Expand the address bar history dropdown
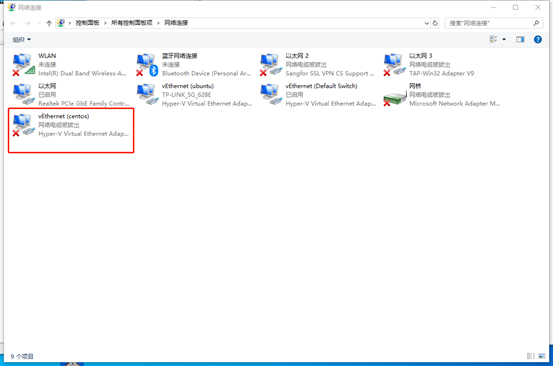This screenshot has width=553, height=366. pos(426,23)
